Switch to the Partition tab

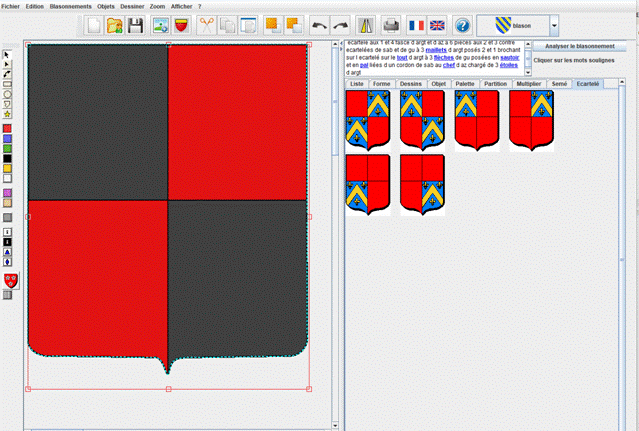coord(495,84)
